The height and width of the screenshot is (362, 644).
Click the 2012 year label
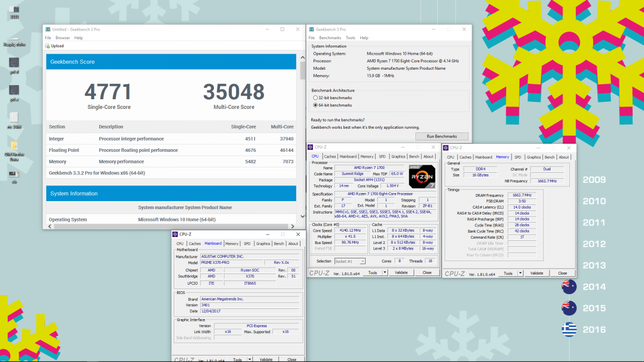pyautogui.click(x=594, y=244)
